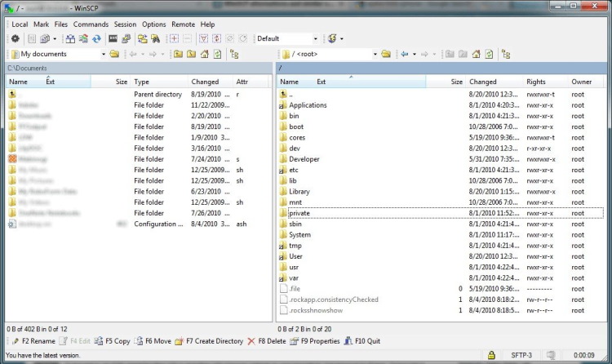Click the SFTP-3 protocol status text
612x364 pixels.
point(521,355)
